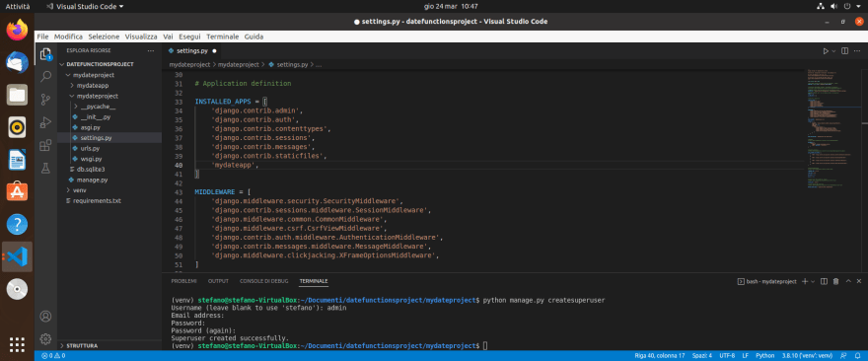Open the Accounts icon in activity bar
This screenshot has height=361, width=868.
(46, 317)
